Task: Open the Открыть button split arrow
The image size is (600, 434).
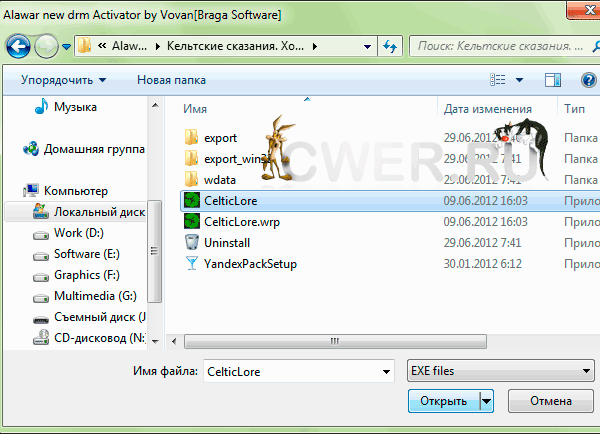Action: [486, 401]
